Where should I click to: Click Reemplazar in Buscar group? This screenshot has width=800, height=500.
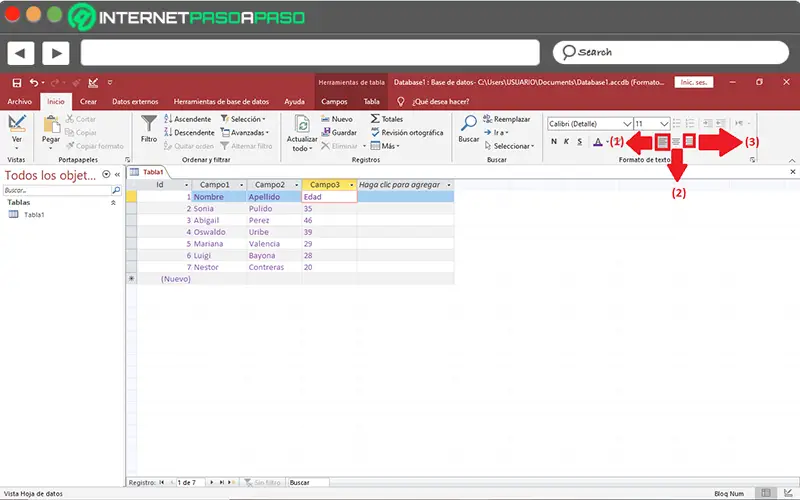click(x=507, y=119)
